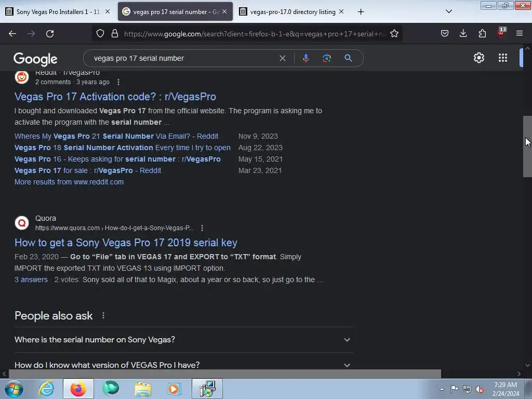The image size is (532, 399).
Task: Show hidden system tray icons
Action: (x=442, y=390)
